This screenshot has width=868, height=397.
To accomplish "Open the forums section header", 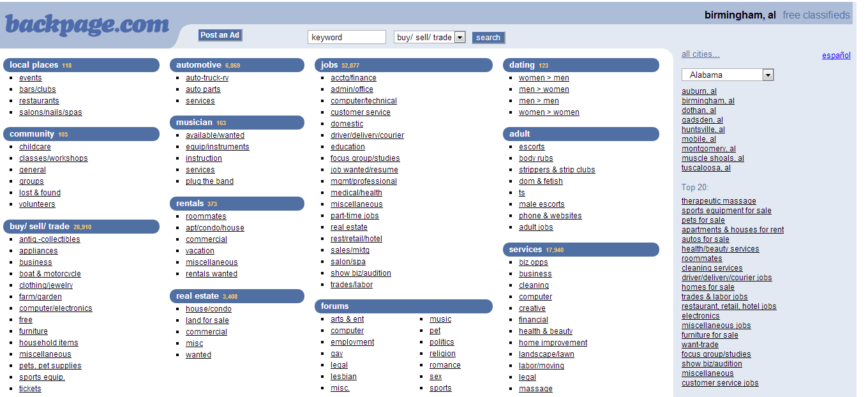I will coord(403,306).
